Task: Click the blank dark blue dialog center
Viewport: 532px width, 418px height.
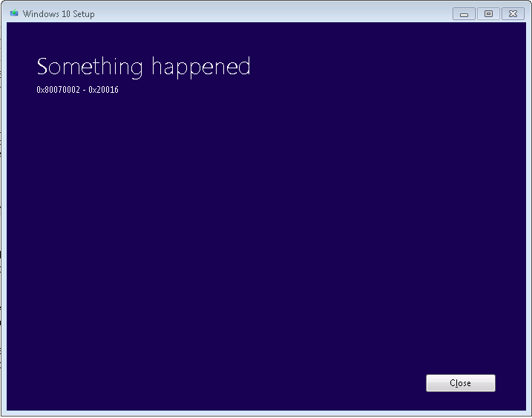Action: 266,231
